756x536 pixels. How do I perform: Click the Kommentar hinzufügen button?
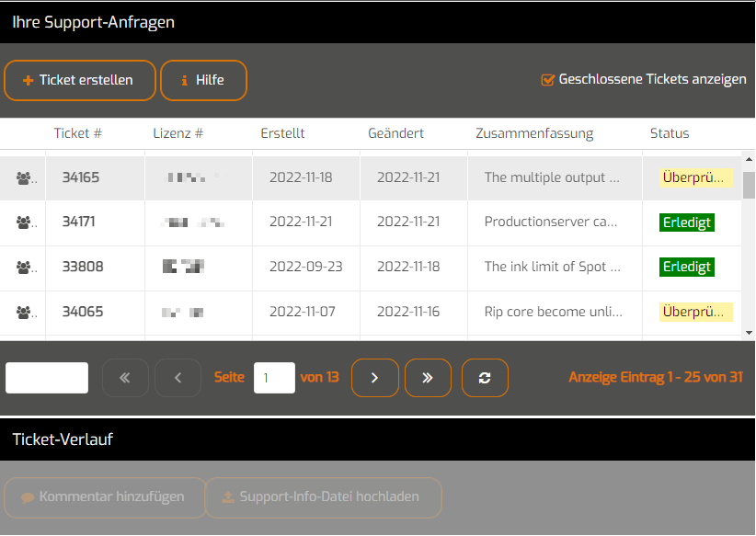pyautogui.click(x=104, y=497)
